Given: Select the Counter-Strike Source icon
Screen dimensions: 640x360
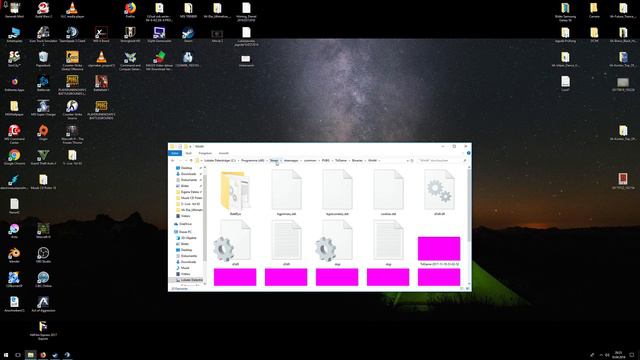Looking at the screenshot, I should pos(72,109).
